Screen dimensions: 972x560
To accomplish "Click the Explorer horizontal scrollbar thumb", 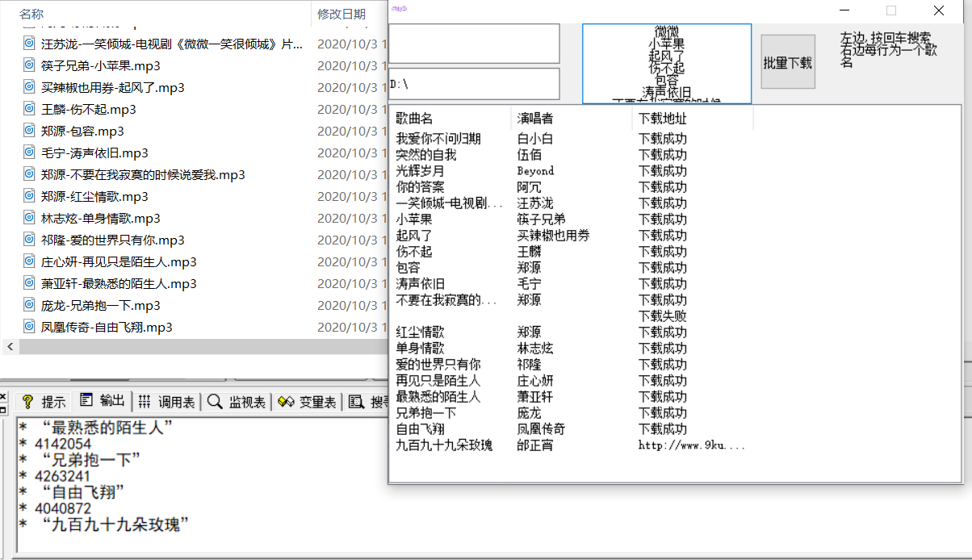I will [202, 346].
